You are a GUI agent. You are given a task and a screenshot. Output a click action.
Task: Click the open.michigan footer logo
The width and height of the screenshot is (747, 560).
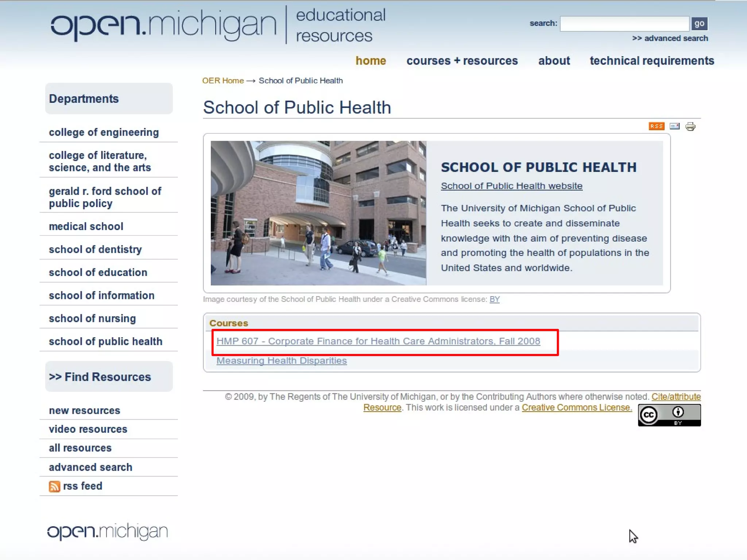[x=108, y=531]
